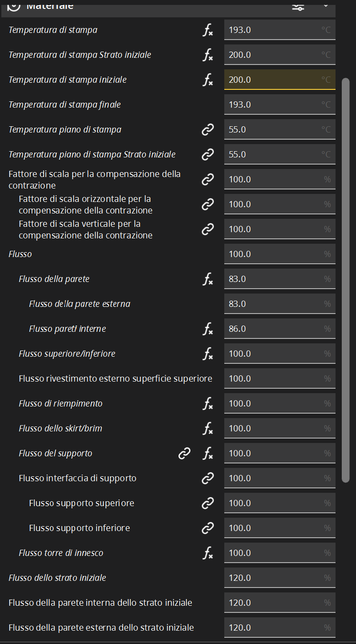The width and height of the screenshot is (356, 644).
Task: Click the link icon beside Flusso del supporto
Action: click(x=184, y=454)
